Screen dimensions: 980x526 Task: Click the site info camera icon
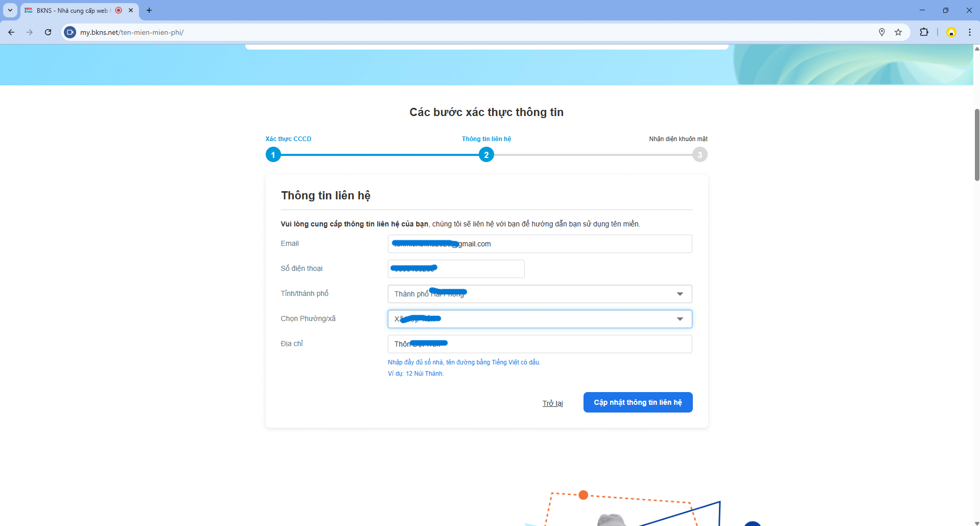[71, 32]
